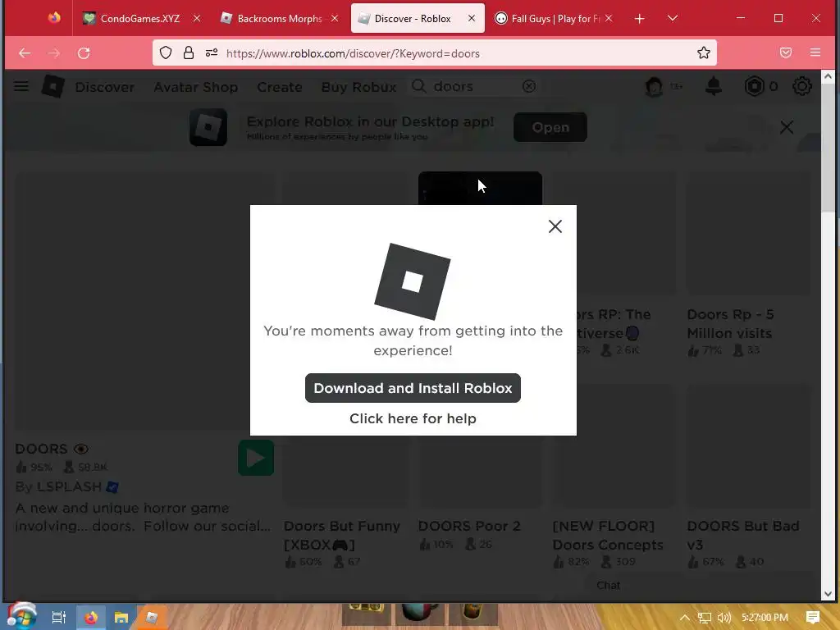Open the Buy Robux menu item
The image size is (840, 630).
(x=358, y=87)
